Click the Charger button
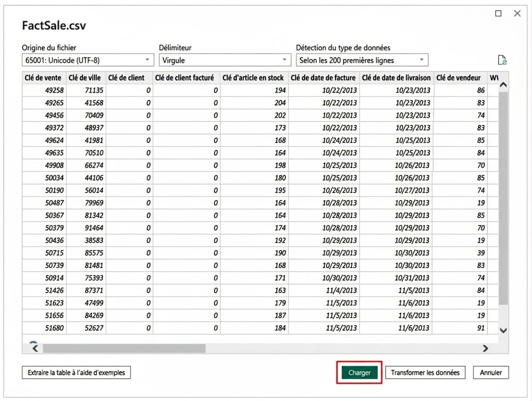The width and height of the screenshot is (532, 401). click(360, 372)
